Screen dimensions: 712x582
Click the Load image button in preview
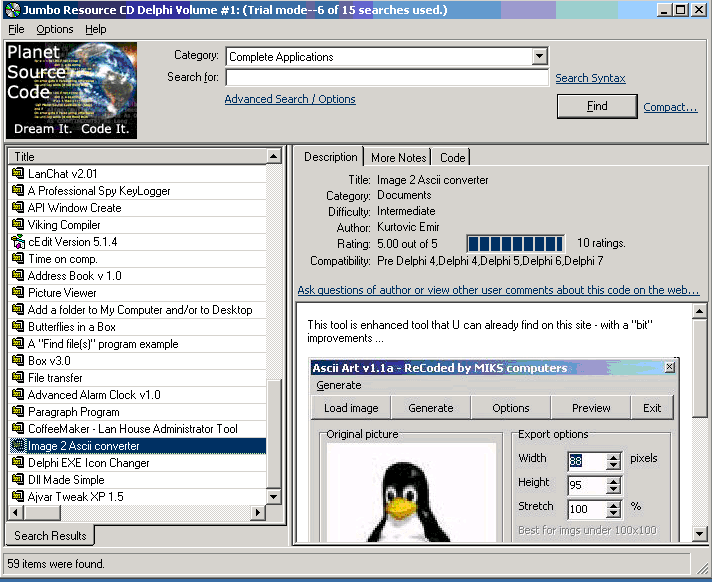coord(351,408)
